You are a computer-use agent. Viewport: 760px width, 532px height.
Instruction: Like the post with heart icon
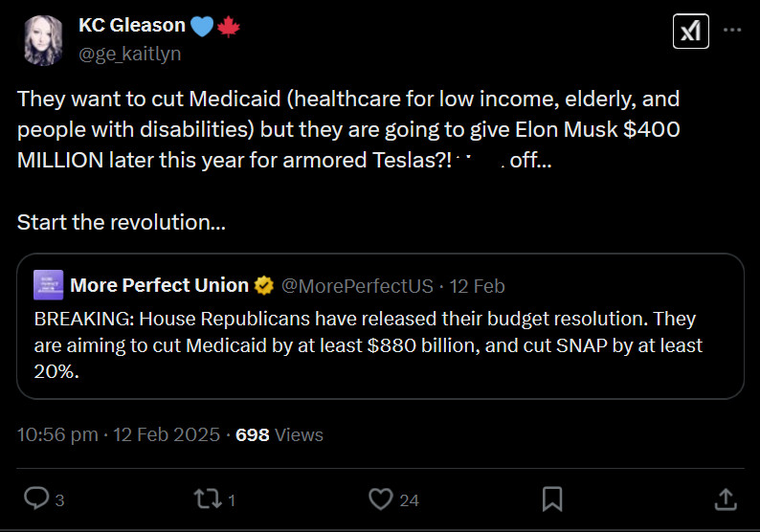point(381,499)
